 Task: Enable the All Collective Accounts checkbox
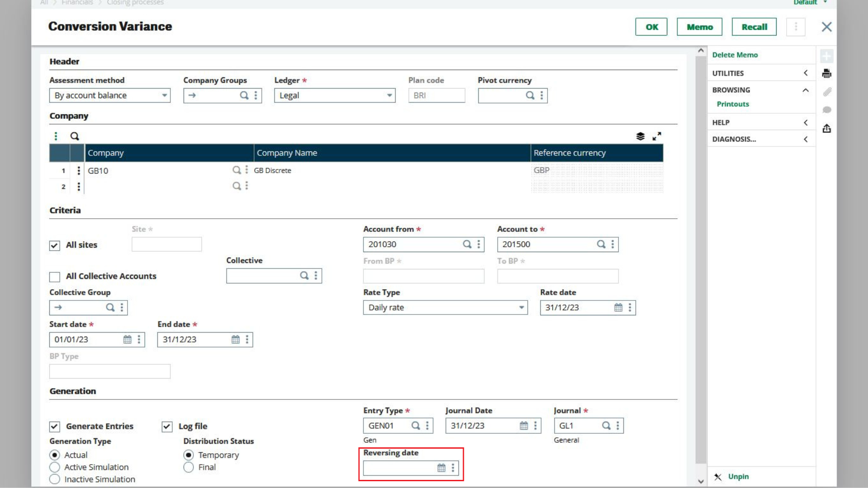[x=54, y=277]
